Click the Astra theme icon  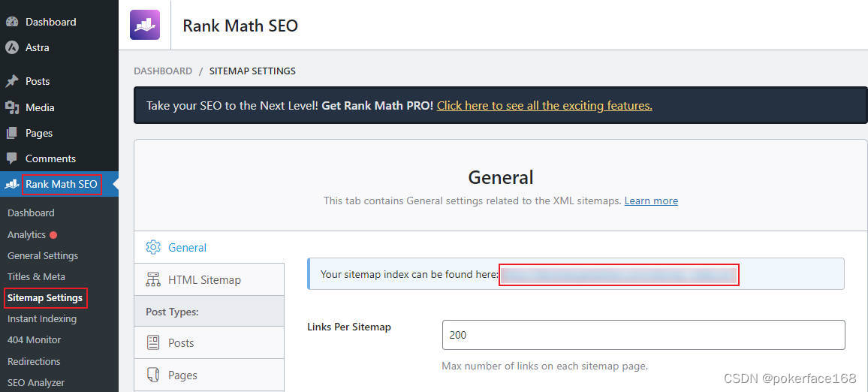click(x=12, y=47)
